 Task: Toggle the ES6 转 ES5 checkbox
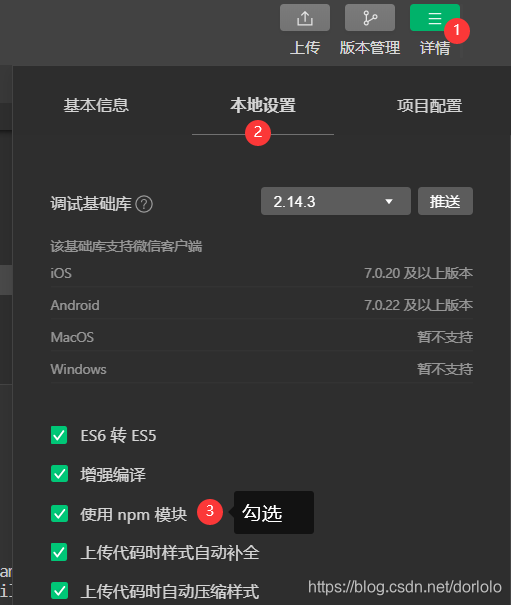coord(59,436)
